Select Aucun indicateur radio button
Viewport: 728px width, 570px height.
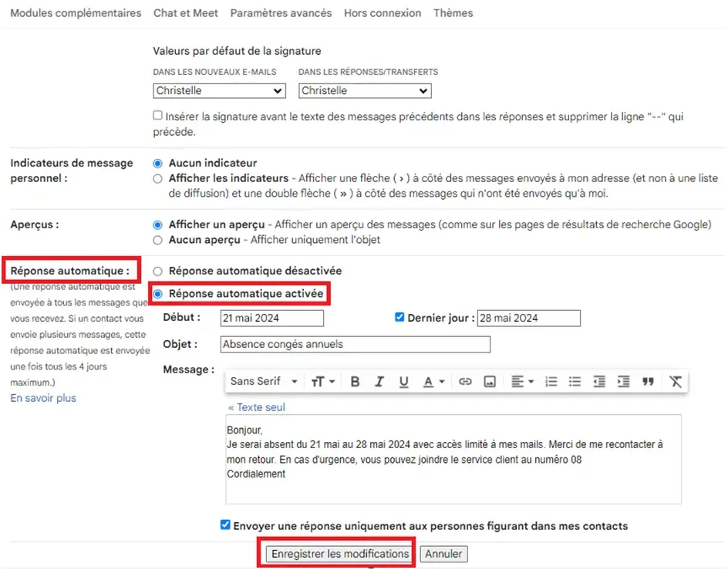(158, 164)
